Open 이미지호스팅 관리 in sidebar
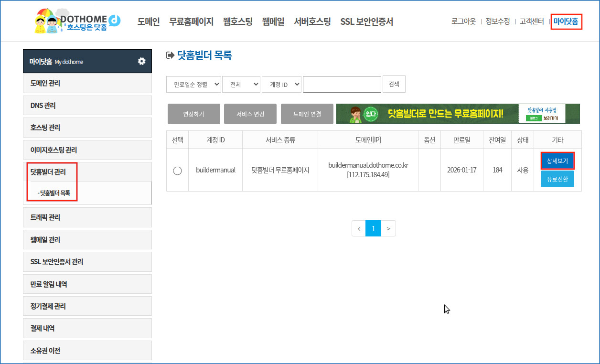The height and width of the screenshot is (364, 600). [x=87, y=150]
